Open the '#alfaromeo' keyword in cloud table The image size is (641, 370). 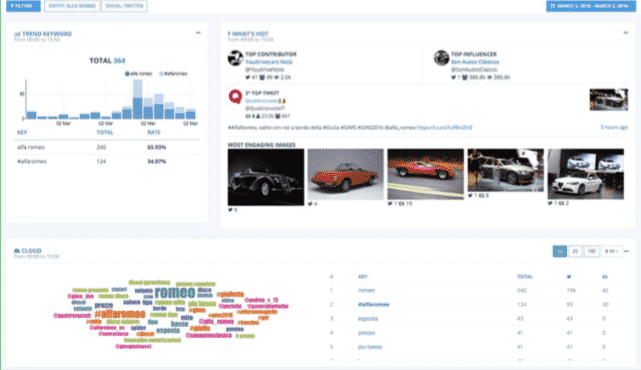(373, 305)
